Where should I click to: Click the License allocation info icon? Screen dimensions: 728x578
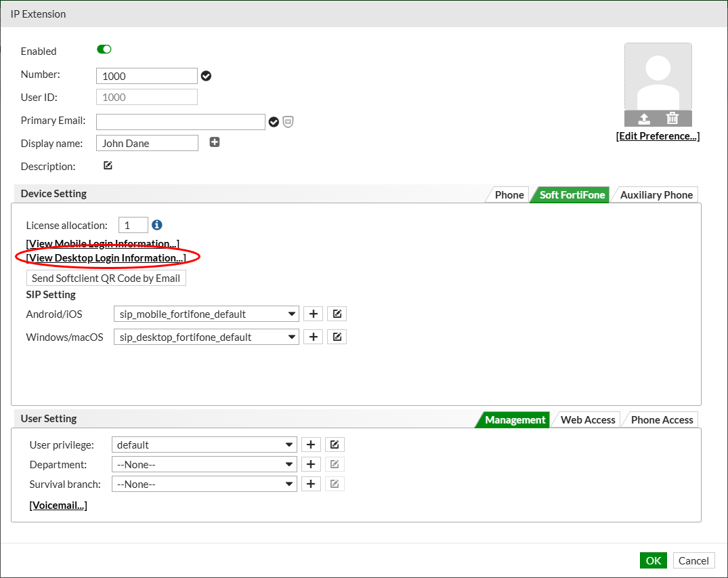tap(157, 225)
